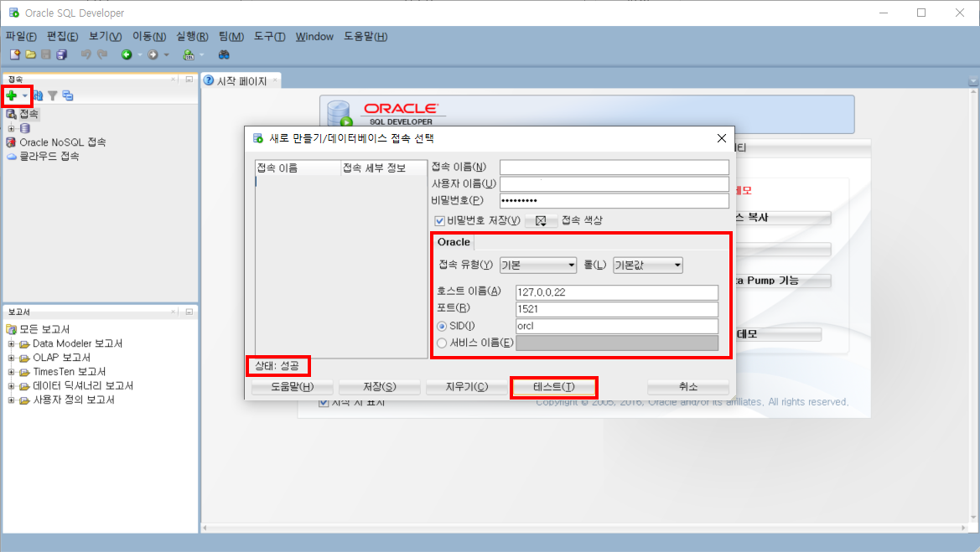Click the 호스트 이름 field with 127.0.0.22
The height and width of the screenshot is (552, 980).
click(617, 292)
